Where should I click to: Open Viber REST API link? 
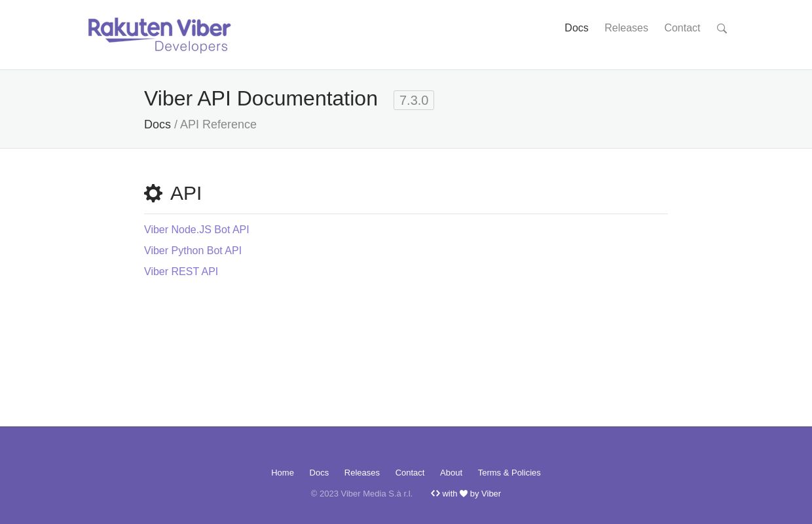[181, 272]
